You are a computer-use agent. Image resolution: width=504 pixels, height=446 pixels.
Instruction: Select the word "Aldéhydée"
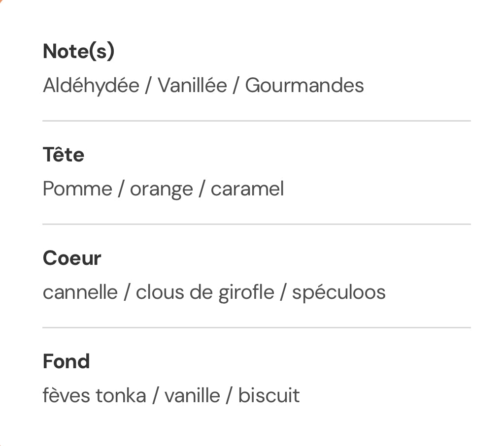pyautogui.click(x=91, y=86)
